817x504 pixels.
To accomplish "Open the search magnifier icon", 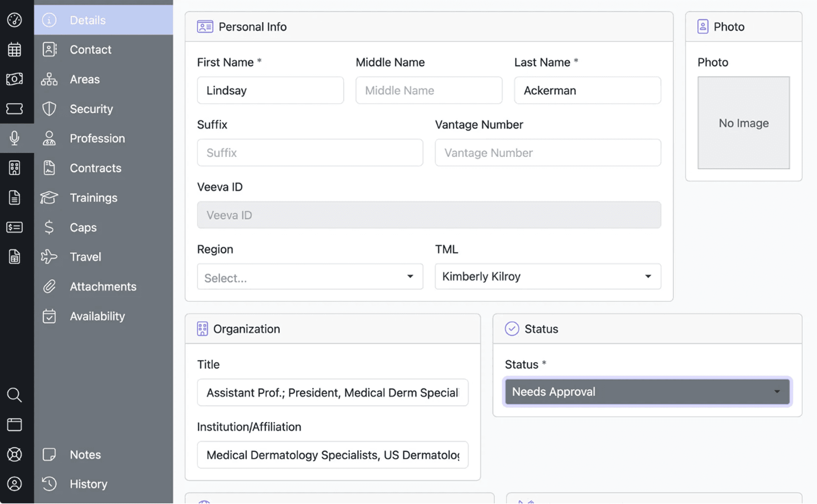I will pos(15,395).
